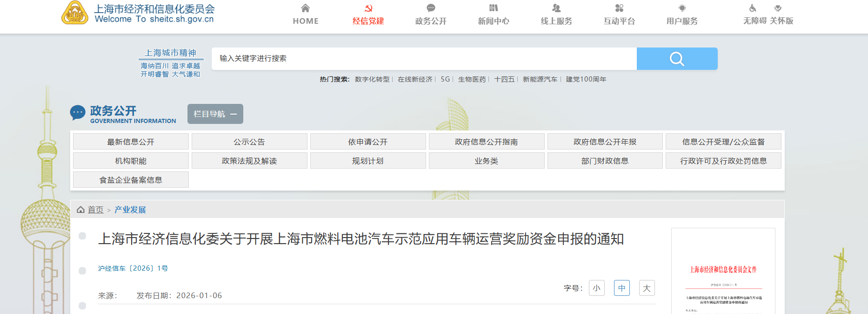Open the 互动平台 menu item
Viewport: 868px width, 314px height.
[x=619, y=21]
